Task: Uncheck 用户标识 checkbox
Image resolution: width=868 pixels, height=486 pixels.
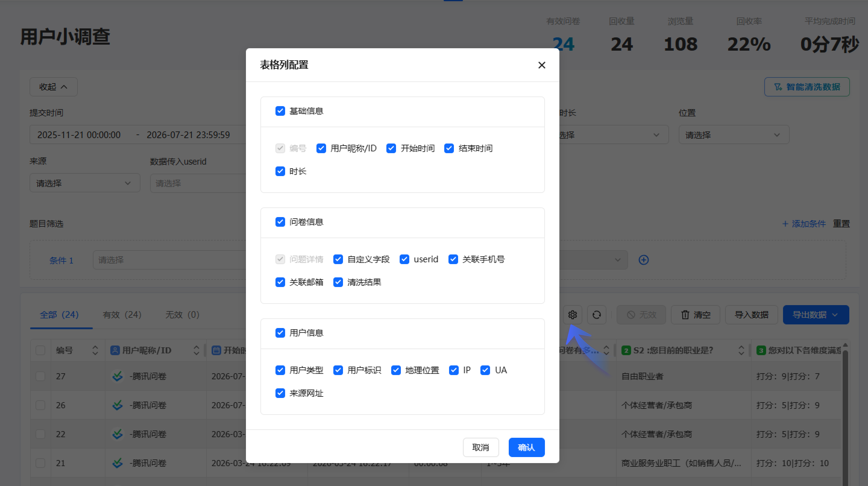Action: tap(338, 370)
